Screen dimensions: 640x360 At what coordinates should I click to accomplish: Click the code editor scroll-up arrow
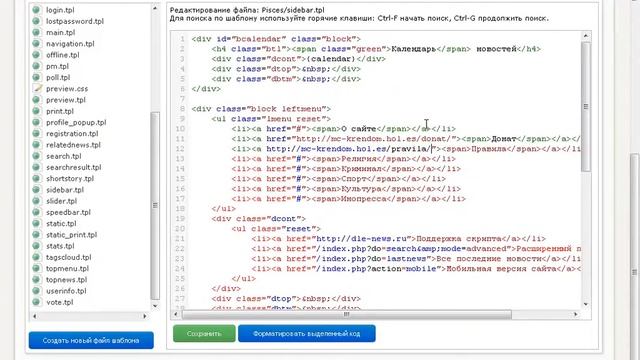point(586,36)
